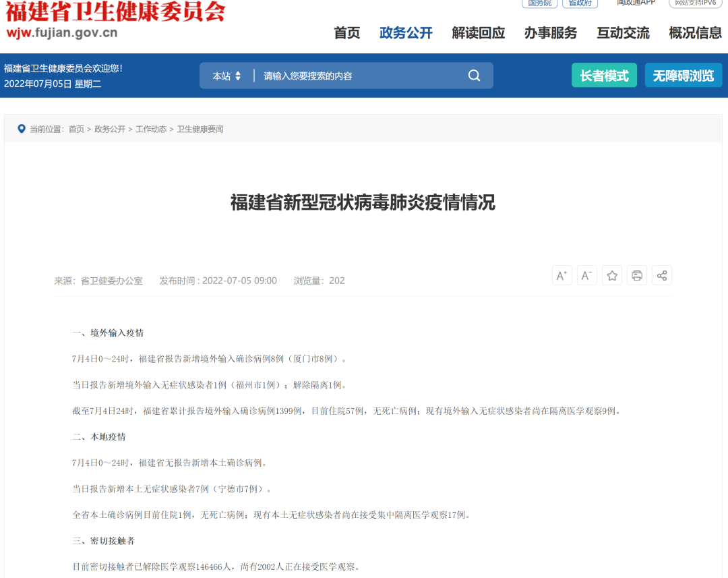Click the paragraph mentioning 宁德市7例
This screenshot has width=728, height=578.
[172, 489]
